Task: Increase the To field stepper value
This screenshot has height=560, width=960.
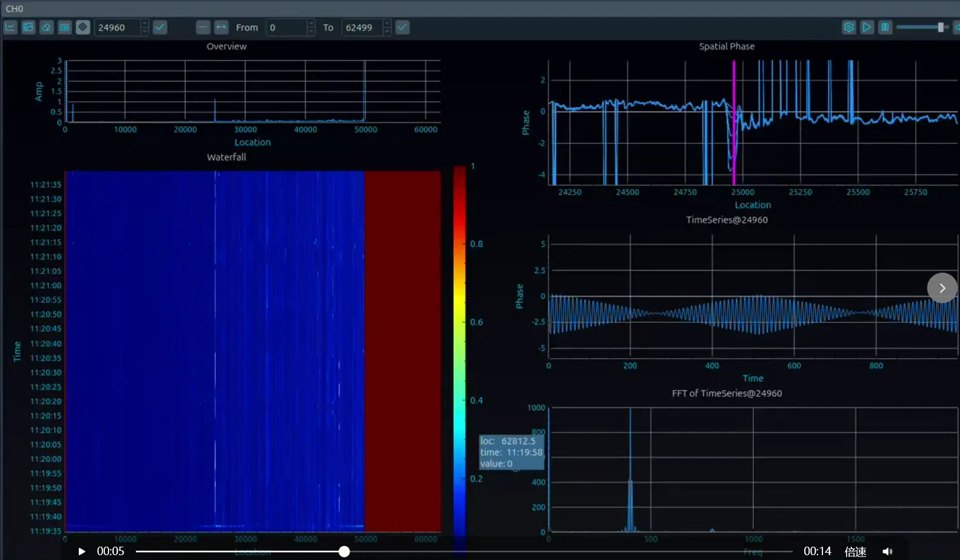Action: pyautogui.click(x=387, y=24)
